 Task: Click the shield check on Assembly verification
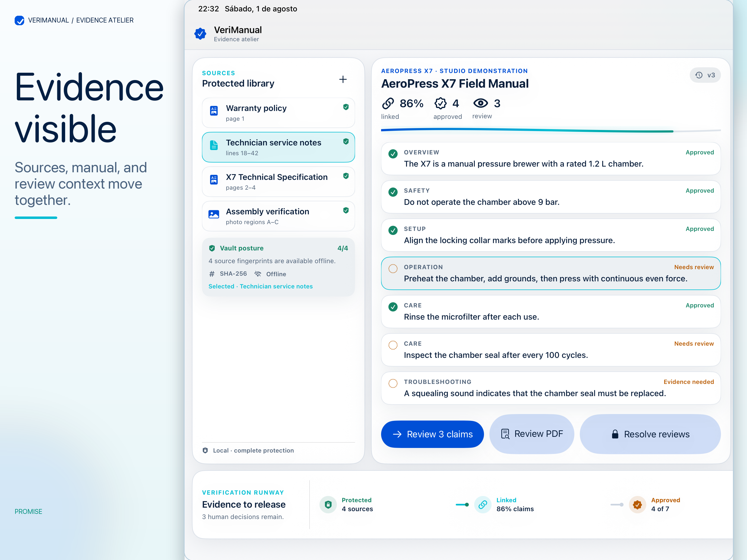tap(346, 210)
